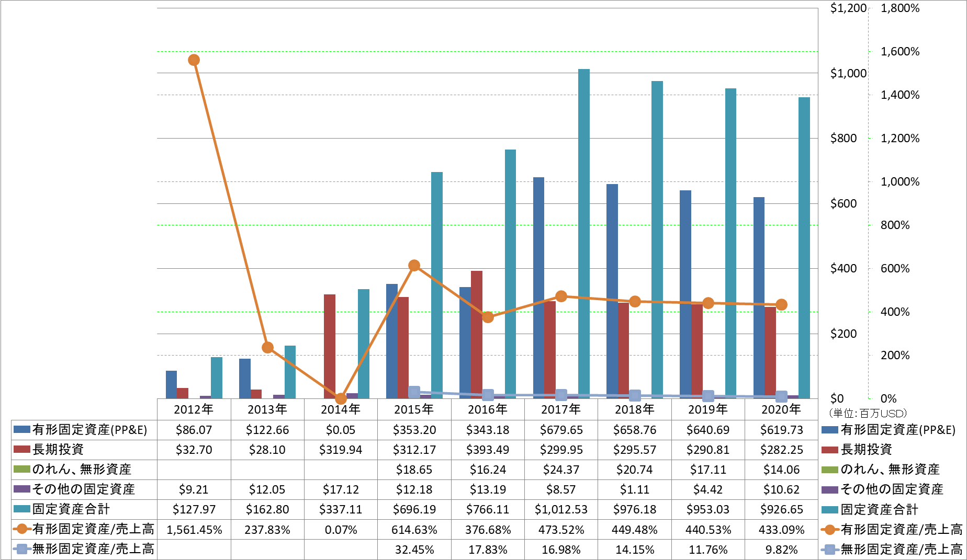
Task: Click the 1,600% secondary axis label
Action: 900,51
